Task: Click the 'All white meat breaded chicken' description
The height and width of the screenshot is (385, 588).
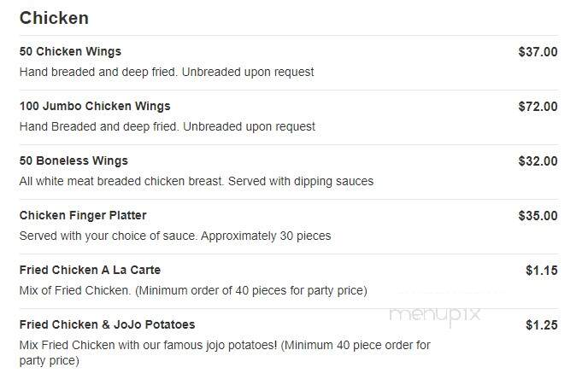Action: tap(197, 181)
